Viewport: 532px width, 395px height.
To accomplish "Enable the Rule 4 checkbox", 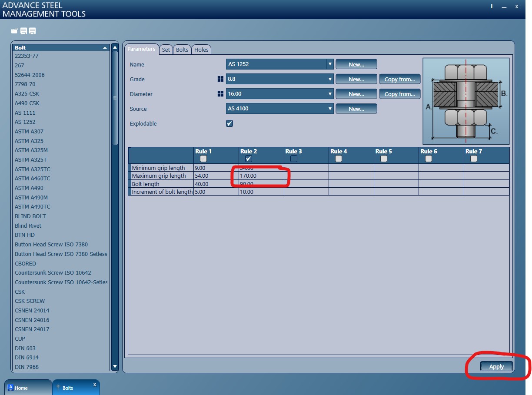I will 339,159.
